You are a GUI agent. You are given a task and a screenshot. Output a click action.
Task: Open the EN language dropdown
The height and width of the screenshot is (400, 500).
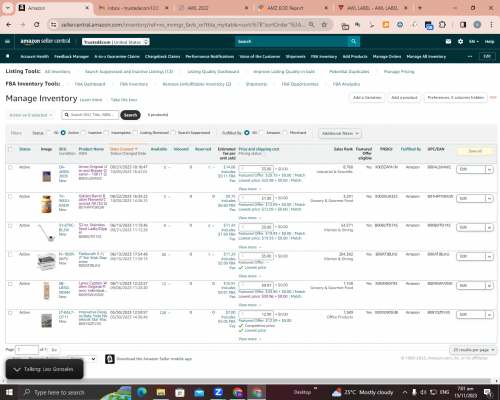coord(474,42)
